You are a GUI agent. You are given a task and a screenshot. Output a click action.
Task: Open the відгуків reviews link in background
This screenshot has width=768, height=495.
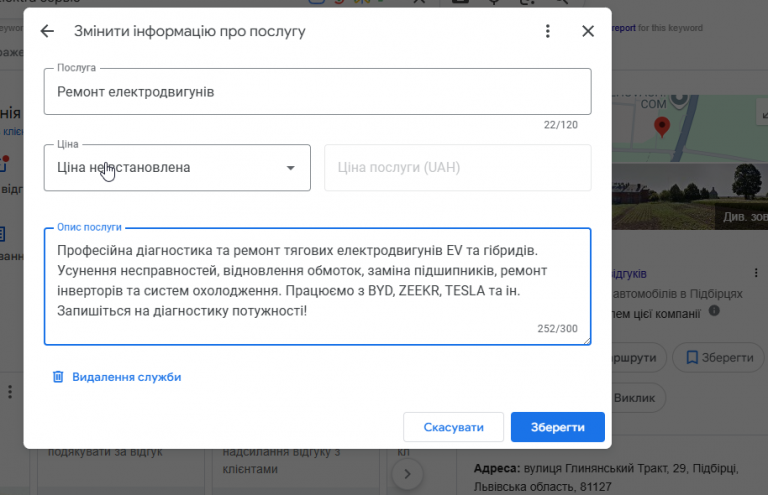(x=629, y=274)
